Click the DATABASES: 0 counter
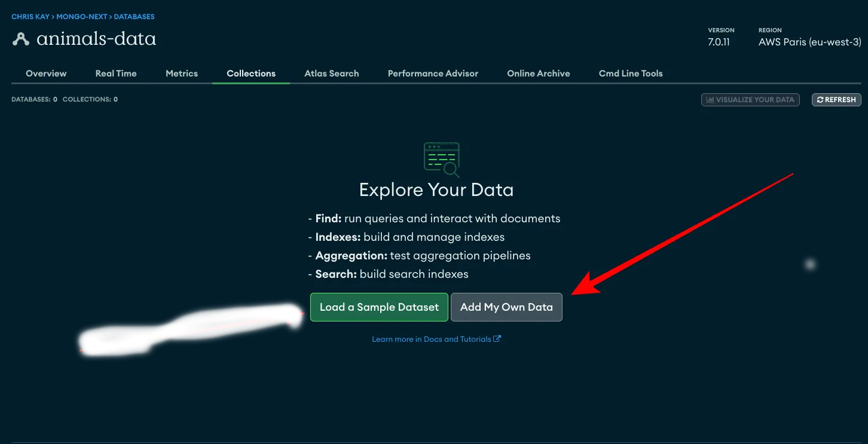868x444 pixels. 34,99
